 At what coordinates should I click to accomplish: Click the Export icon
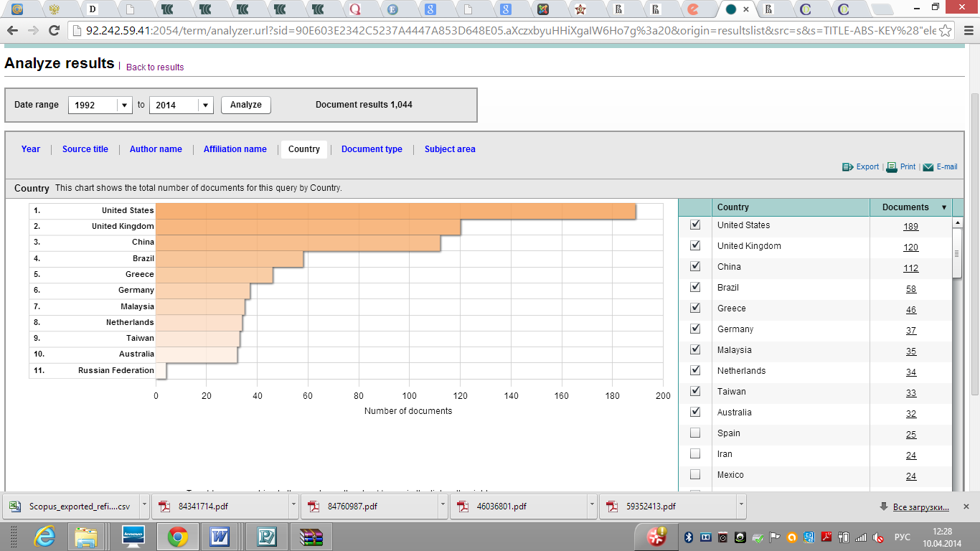click(847, 166)
